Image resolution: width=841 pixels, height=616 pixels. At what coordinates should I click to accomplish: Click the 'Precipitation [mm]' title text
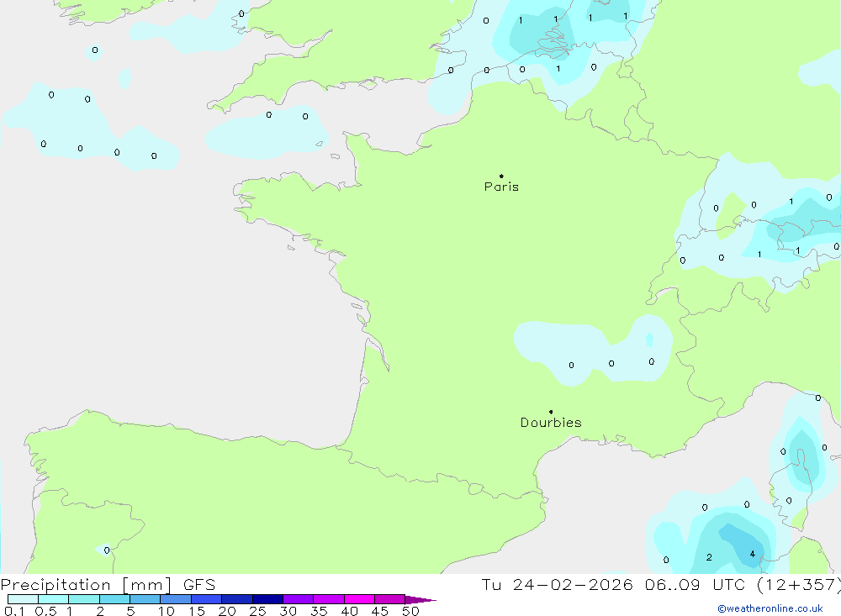click(x=86, y=585)
